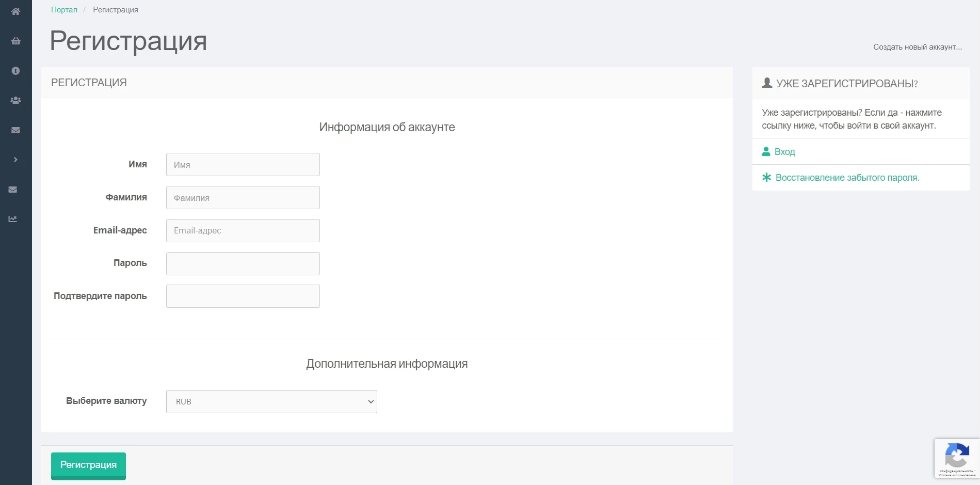Submit with the green Регистрация button
The height and width of the screenshot is (485, 980).
pyautogui.click(x=88, y=465)
